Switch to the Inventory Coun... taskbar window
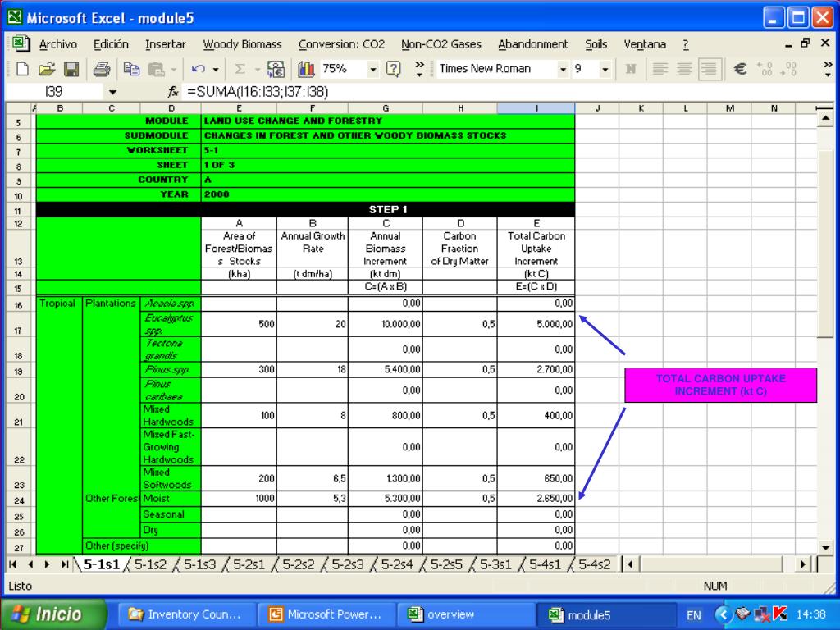The height and width of the screenshot is (630, 840). (185, 614)
